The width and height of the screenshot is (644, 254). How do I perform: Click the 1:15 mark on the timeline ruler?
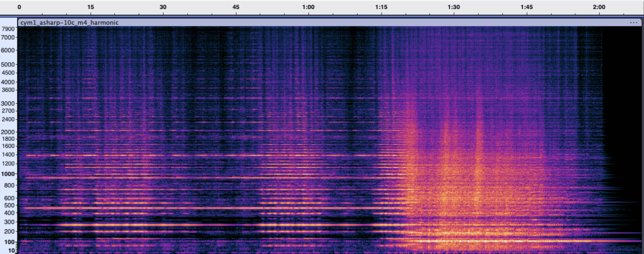click(x=381, y=7)
